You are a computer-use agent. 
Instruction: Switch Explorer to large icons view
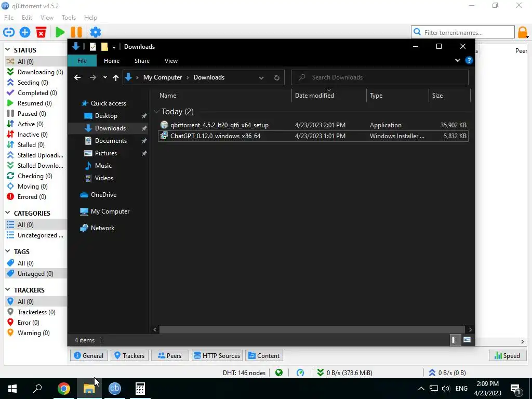[x=467, y=340]
